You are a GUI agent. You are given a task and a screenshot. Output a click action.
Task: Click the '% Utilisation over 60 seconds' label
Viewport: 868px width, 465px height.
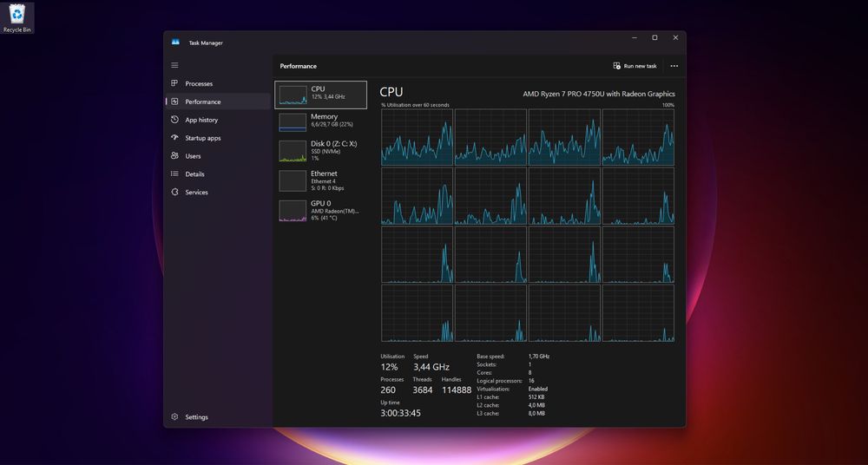click(x=415, y=105)
